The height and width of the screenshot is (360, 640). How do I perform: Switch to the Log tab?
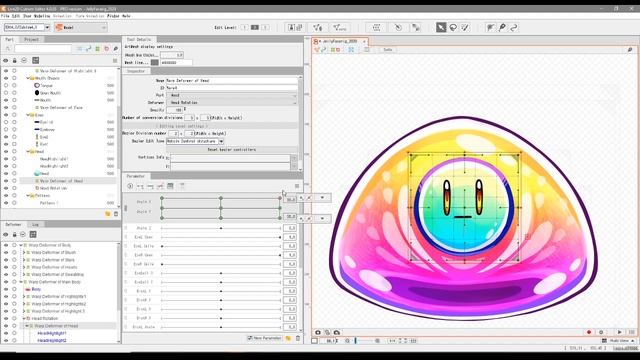tap(36, 224)
